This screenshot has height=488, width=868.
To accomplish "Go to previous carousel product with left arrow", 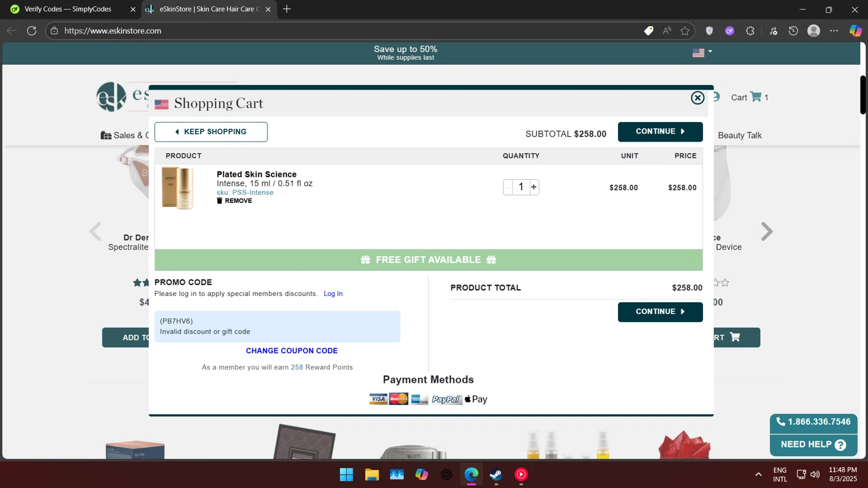I will pyautogui.click(x=95, y=231).
